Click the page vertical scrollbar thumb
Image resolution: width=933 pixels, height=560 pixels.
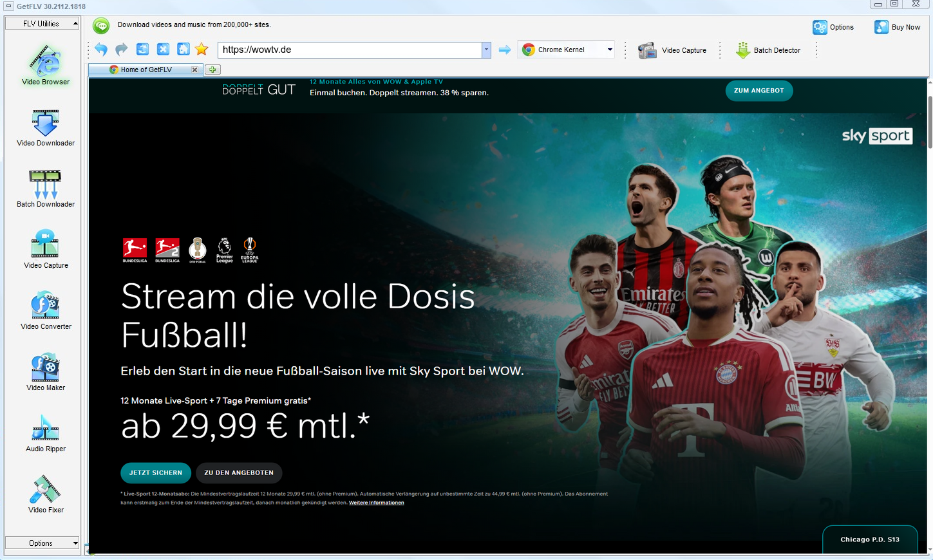pyautogui.click(x=930, y=122)
